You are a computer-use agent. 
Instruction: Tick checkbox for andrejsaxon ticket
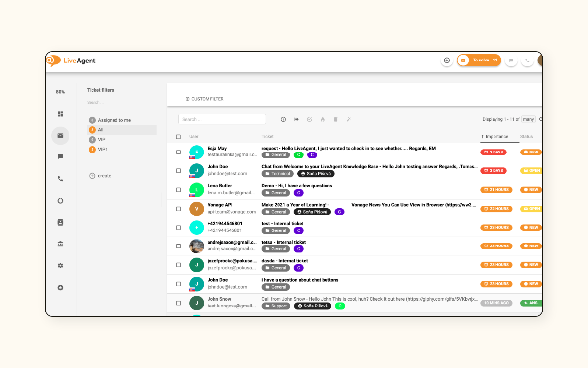pyautogui.click(x=178, y=246)
